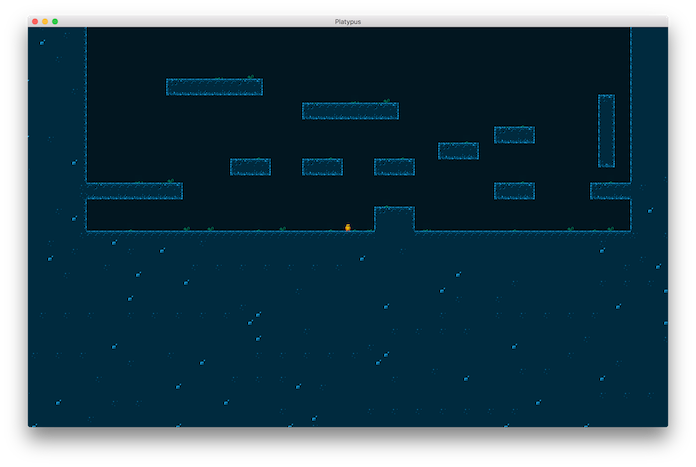Screen dimensions: 696x467
Task: Close the Platypus game window
Action: pos(35,21)
